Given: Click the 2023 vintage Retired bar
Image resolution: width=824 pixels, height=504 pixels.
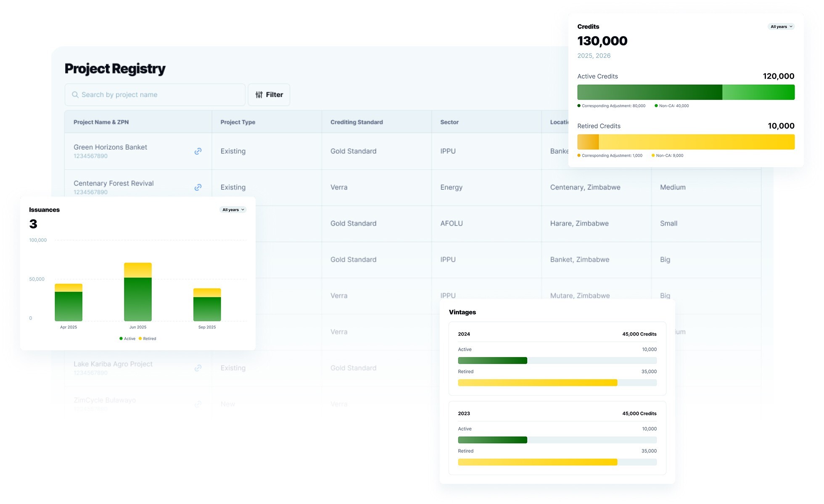Looking at the screenshot, I should [x=557, y=462].
